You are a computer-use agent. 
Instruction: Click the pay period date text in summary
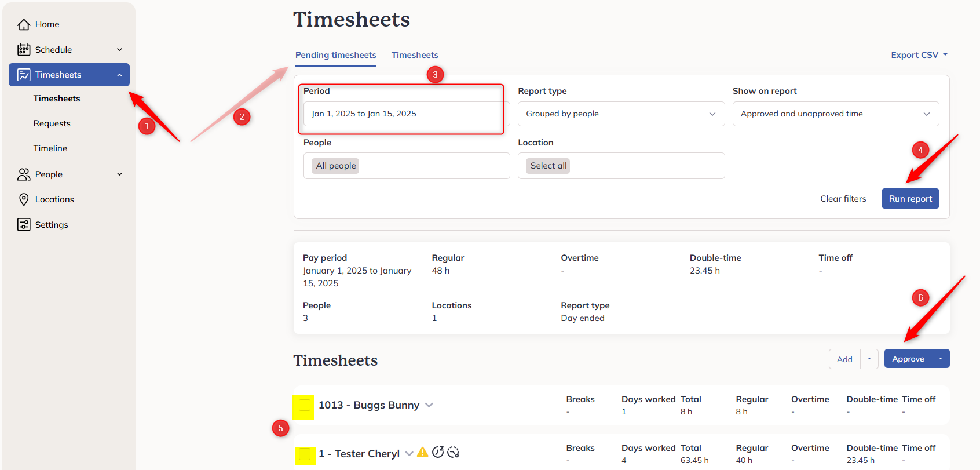(357, 277)
